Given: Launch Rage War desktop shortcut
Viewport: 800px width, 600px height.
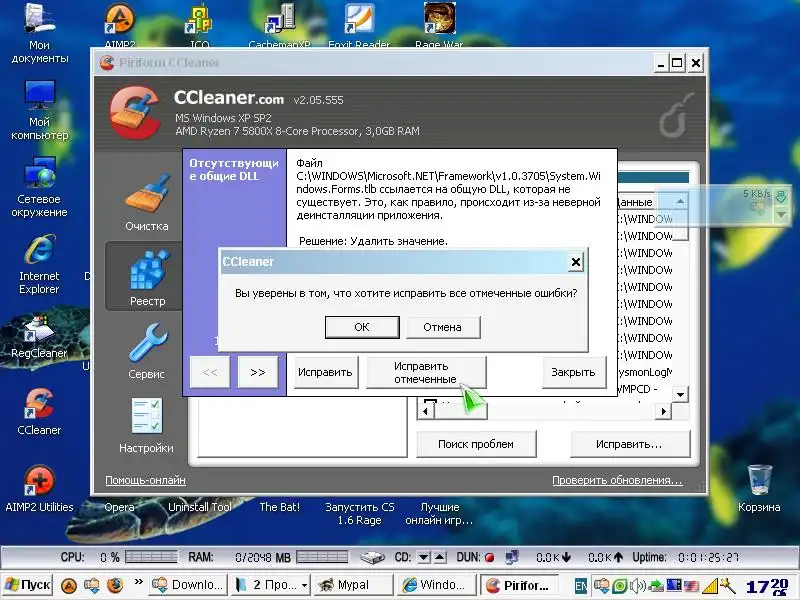Looking at the screenshot, I should pos(439,26).
